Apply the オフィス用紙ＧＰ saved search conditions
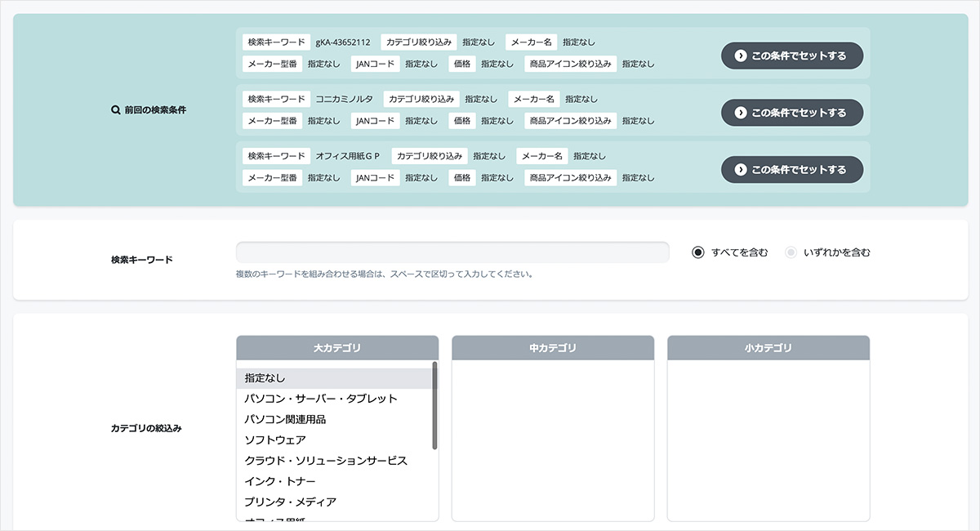The image size is (980, 531). tap(791, 170)
